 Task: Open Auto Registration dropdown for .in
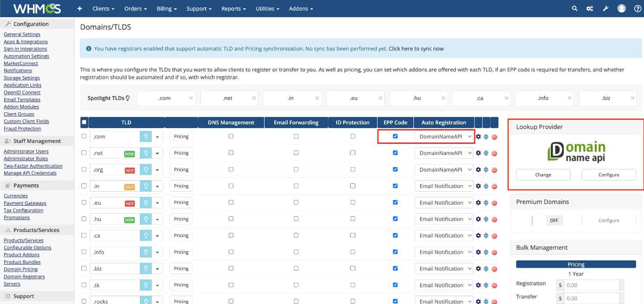point(444,186)
